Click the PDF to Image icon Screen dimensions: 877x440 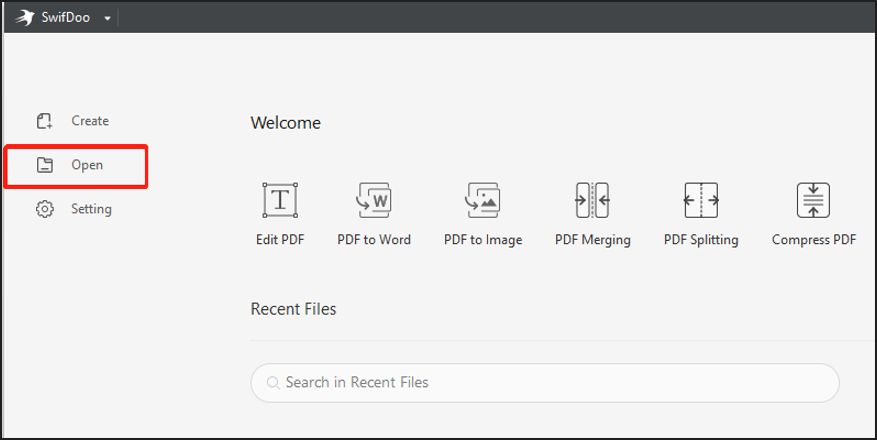click(483, 200)
